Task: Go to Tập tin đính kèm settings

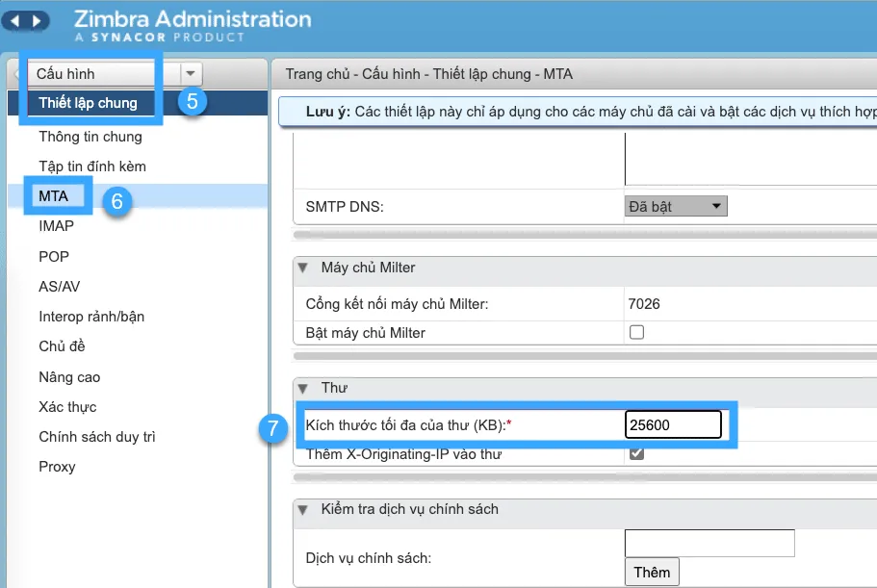Action: point(92,166)
